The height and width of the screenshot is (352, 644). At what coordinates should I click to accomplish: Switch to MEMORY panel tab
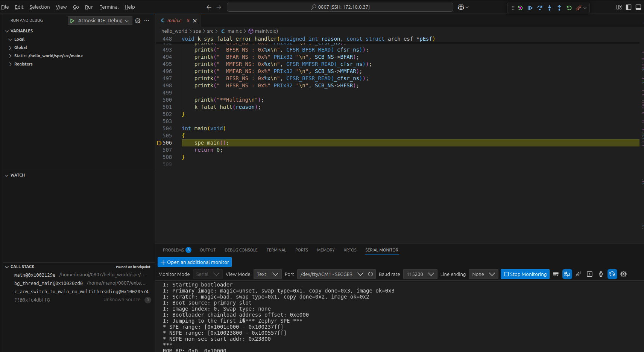tap(326, 250)
